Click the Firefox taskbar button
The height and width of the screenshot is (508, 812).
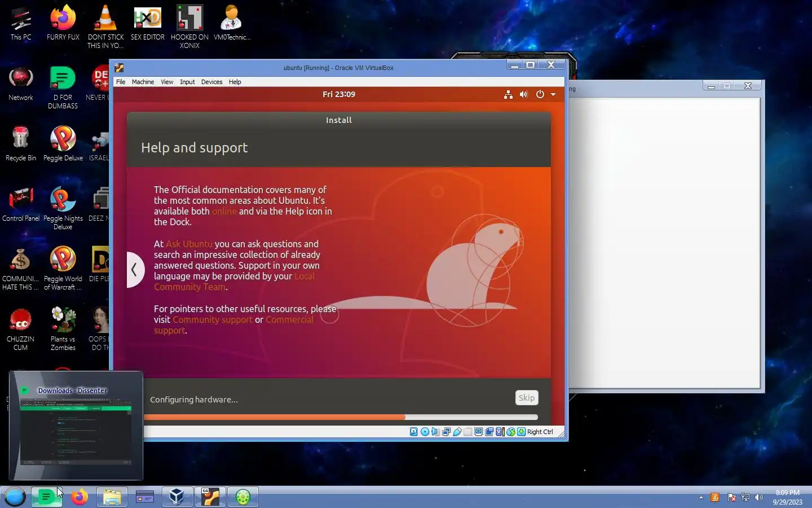80,497
